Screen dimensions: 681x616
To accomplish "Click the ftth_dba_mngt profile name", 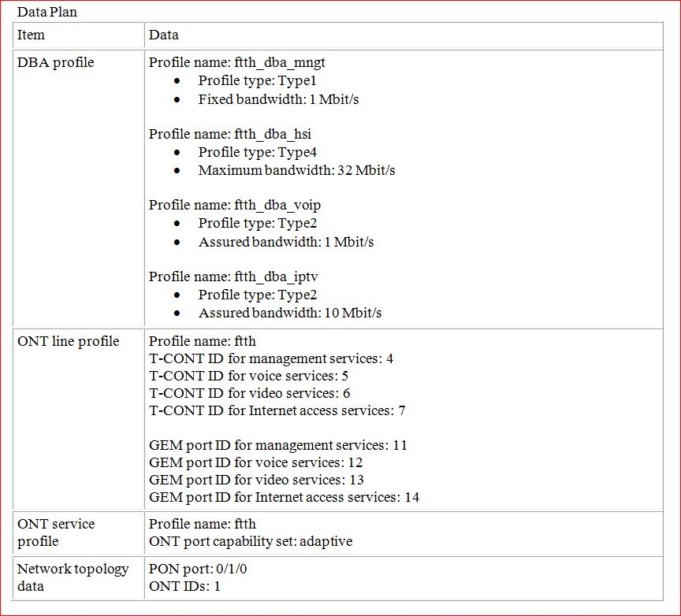I will [x=239, y=61].
